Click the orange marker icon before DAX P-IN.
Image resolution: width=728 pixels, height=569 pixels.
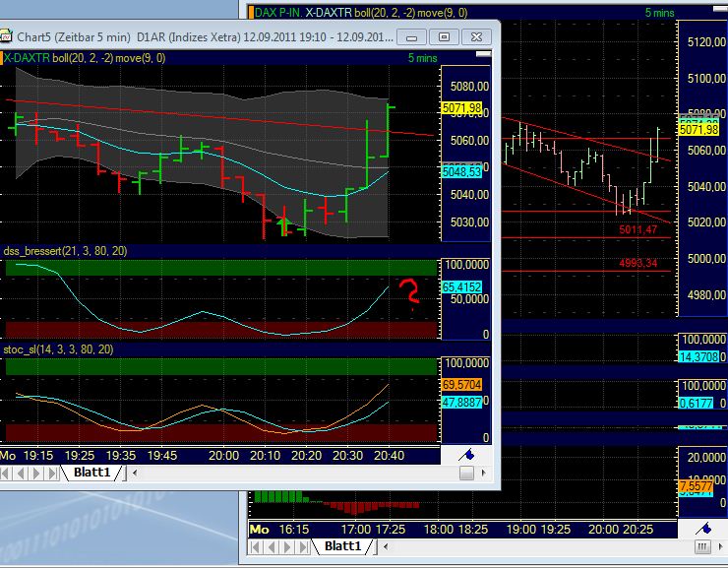(251, 13)
